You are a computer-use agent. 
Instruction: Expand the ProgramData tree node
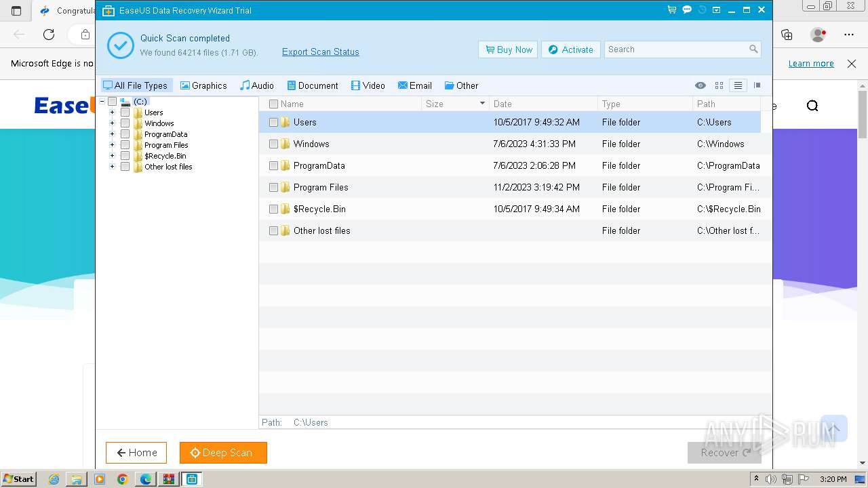click(x=112, y=134)
